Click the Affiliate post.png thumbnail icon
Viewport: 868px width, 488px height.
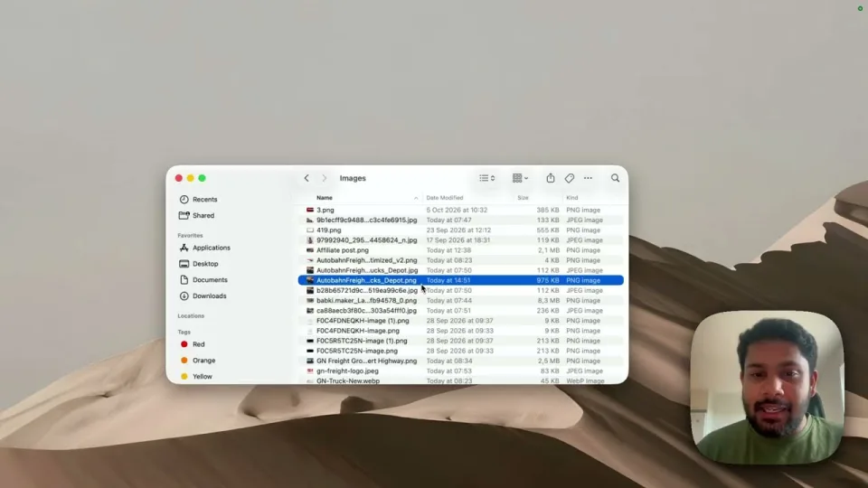[x=310, y=250]
